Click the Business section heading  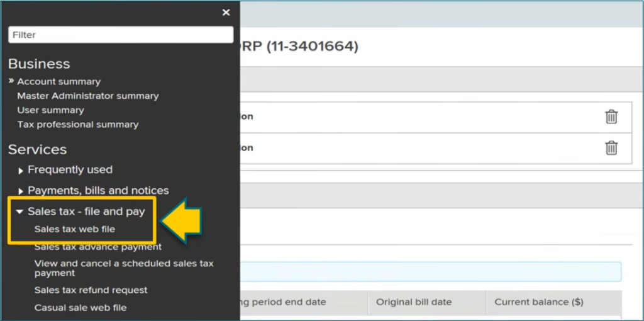point(39,64)
